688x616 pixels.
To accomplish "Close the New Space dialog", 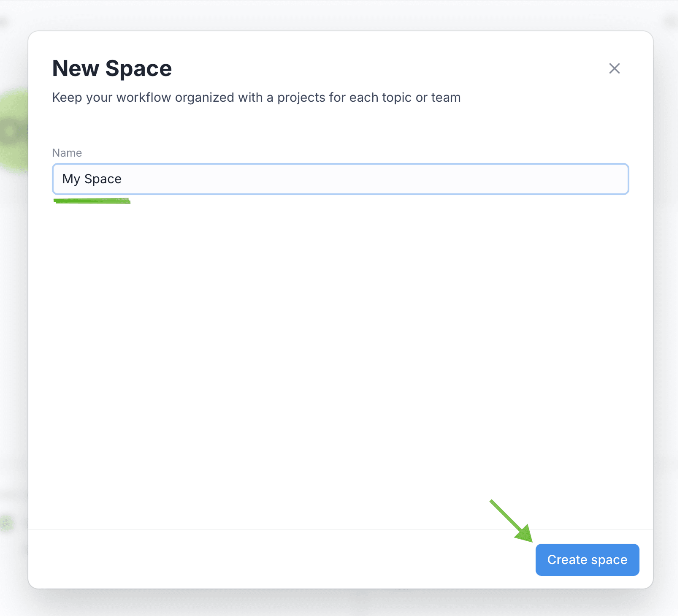I will coord(614,68).
